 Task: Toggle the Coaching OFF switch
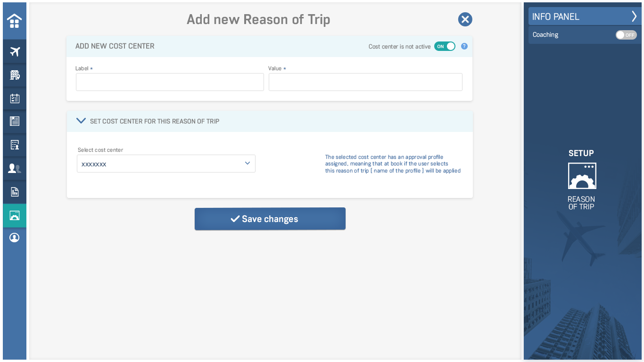(626, 35)
